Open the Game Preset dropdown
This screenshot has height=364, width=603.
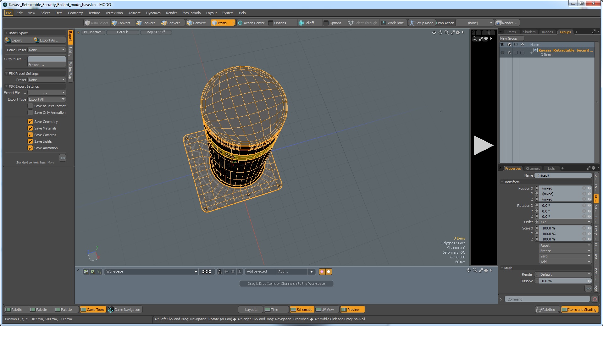point(47,50)
